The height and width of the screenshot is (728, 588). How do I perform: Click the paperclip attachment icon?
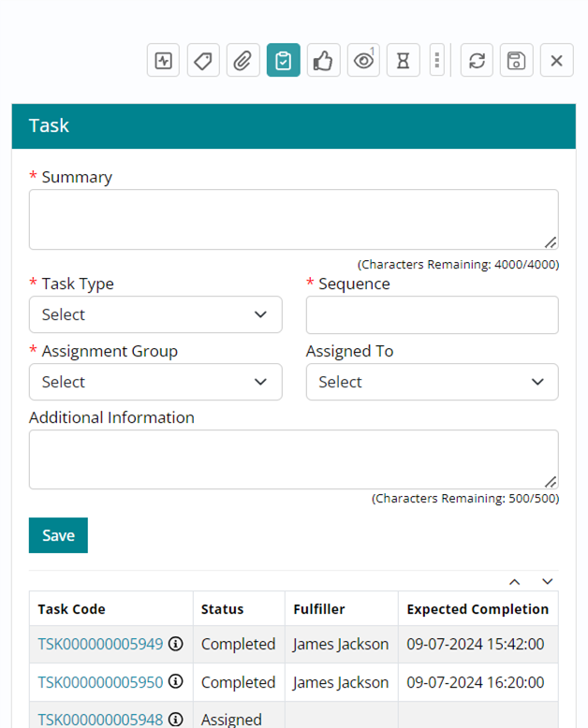click(x=243, y=61)
